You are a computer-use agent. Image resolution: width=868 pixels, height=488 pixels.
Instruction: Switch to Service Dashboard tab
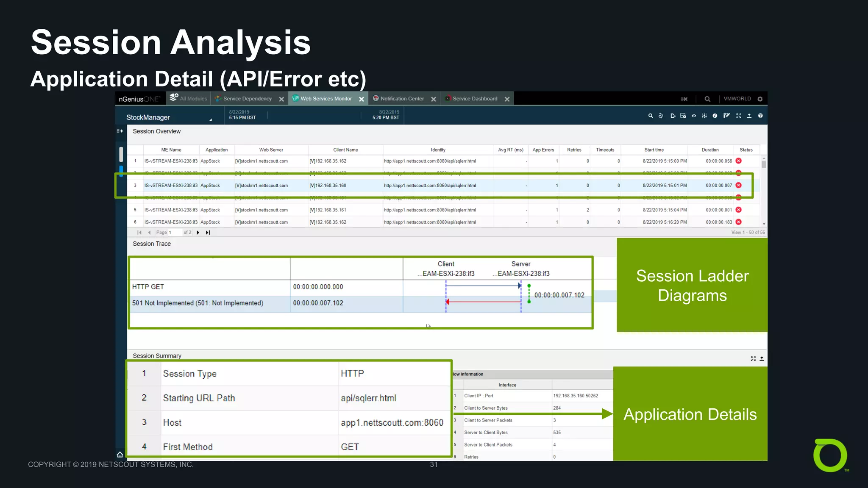[475, 99]
